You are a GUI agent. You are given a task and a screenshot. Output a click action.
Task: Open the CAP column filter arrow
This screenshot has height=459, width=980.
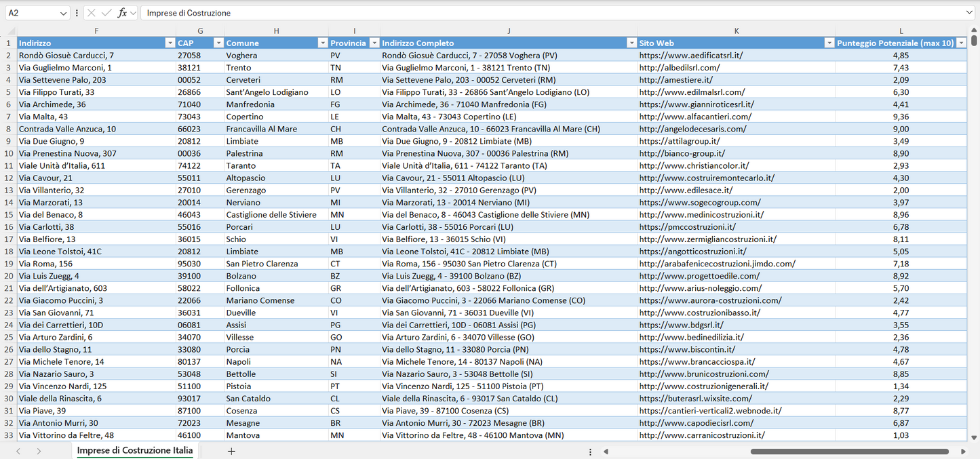coord(218,43)
